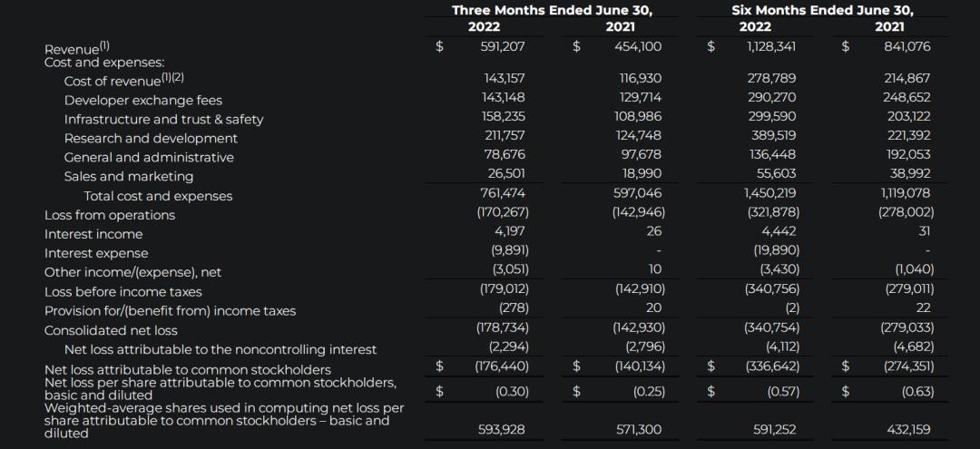The image size is (980, 449).
Task: Select the General and administrative label
Action: (x=149, y=157)
